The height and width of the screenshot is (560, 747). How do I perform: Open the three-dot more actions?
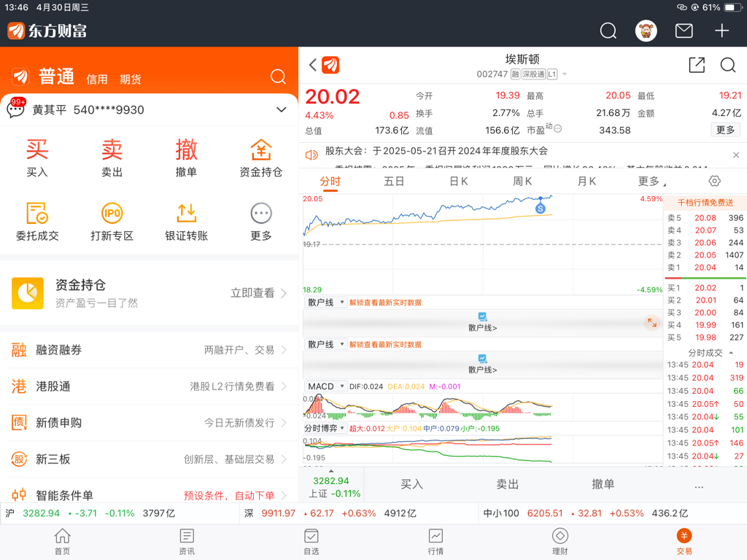699,486
